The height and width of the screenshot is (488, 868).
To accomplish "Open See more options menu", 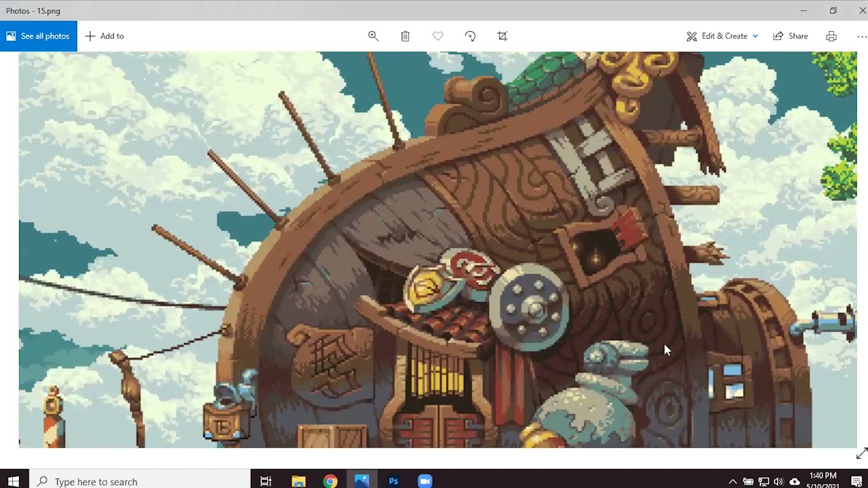I will pos(862,36).
